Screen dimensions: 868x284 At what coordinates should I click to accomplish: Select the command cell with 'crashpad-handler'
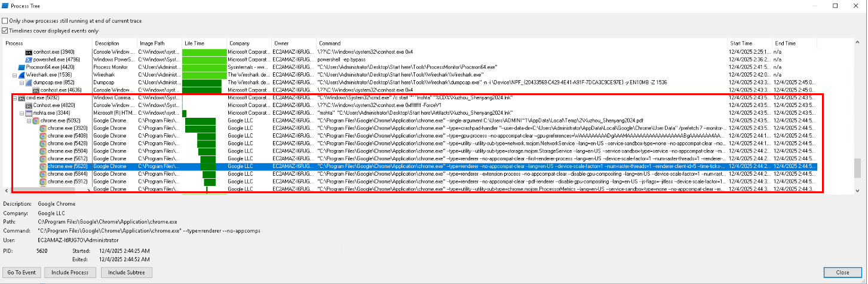click(x=522, y=128)
